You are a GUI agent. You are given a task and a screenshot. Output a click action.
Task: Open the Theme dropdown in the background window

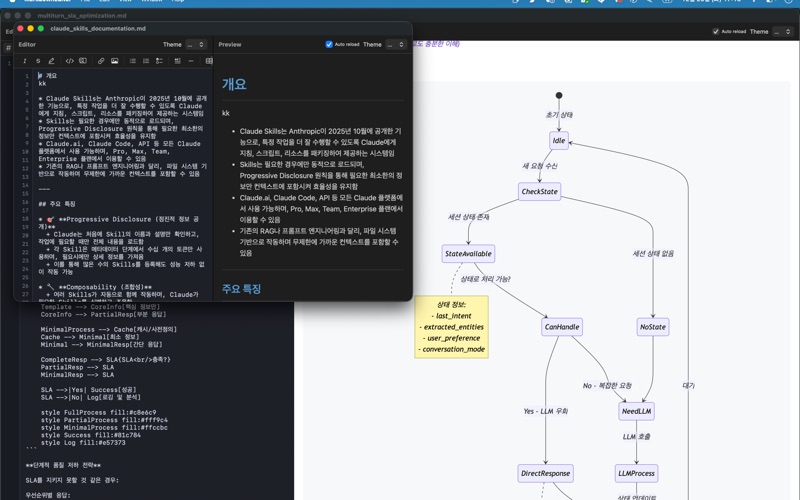pos(783,32)
